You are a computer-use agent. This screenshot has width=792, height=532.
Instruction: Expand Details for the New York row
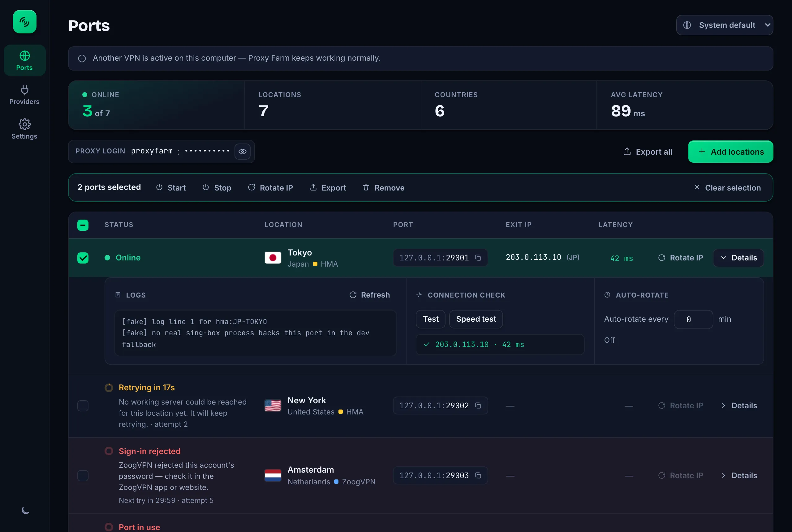point(738,406)
